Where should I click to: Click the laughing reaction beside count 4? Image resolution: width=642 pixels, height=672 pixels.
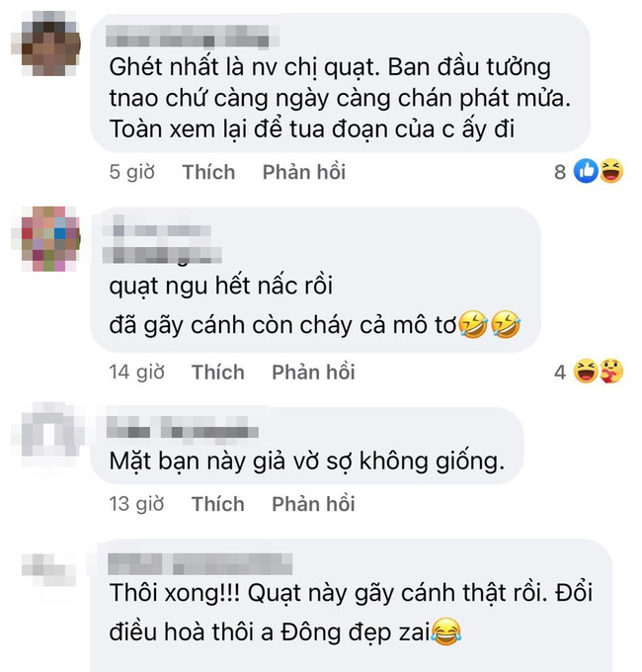coord(586,372)
